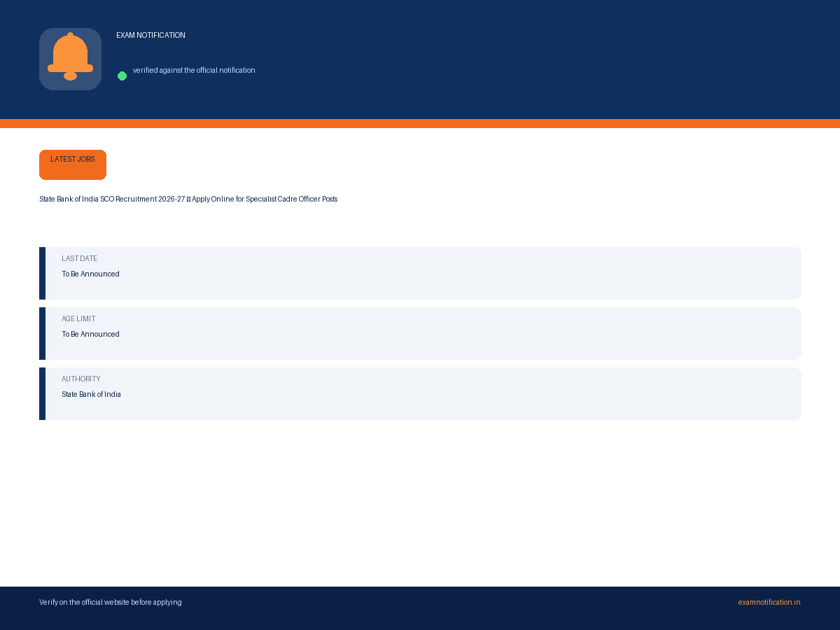
Task: Visit examnotification.in footer link
Action: pyautogui.click(x=769, y=603)
